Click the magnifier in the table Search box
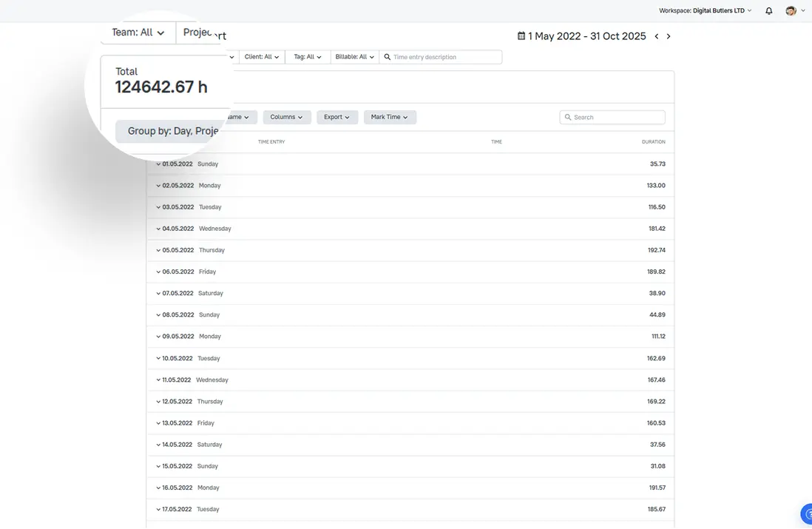812x529 pixels. click(567, 117)
